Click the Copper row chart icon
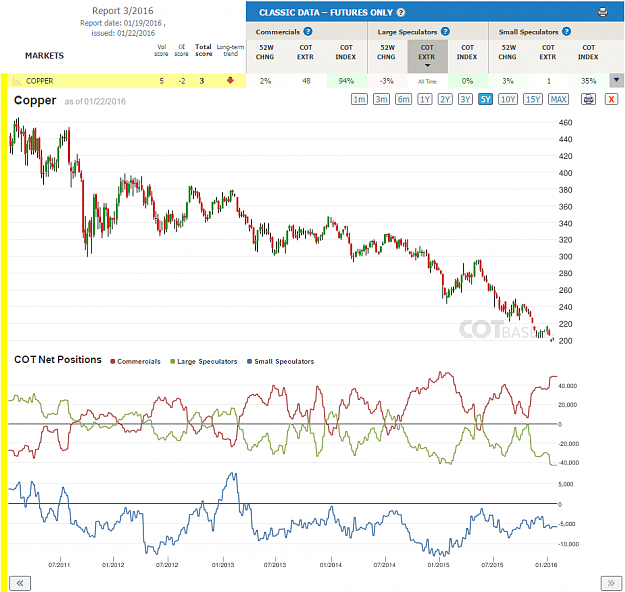The height and width of the screenshot is (592, 625). [17, 81]
